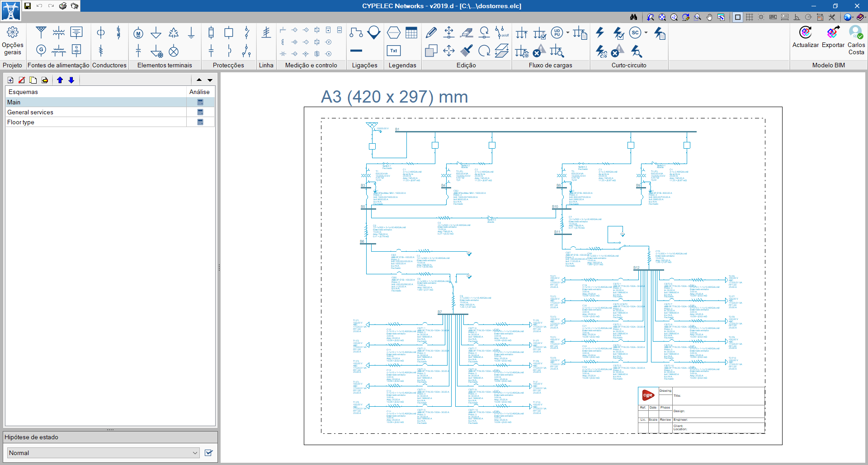The width and height of the screenshot is (868, 465).
Task: Expand the UD/PU units dropdown arrow
Action: (x=568, y=33)
